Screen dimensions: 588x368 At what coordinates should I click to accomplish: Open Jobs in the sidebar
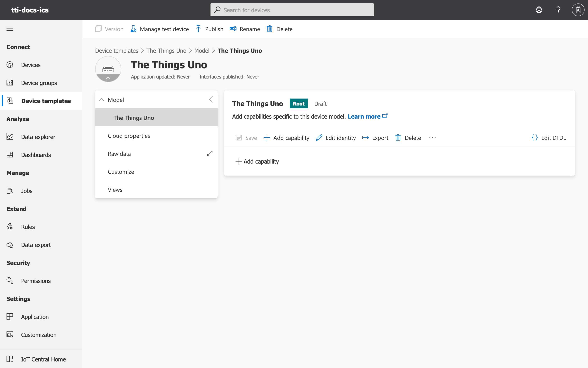click(x=41, y=191)
